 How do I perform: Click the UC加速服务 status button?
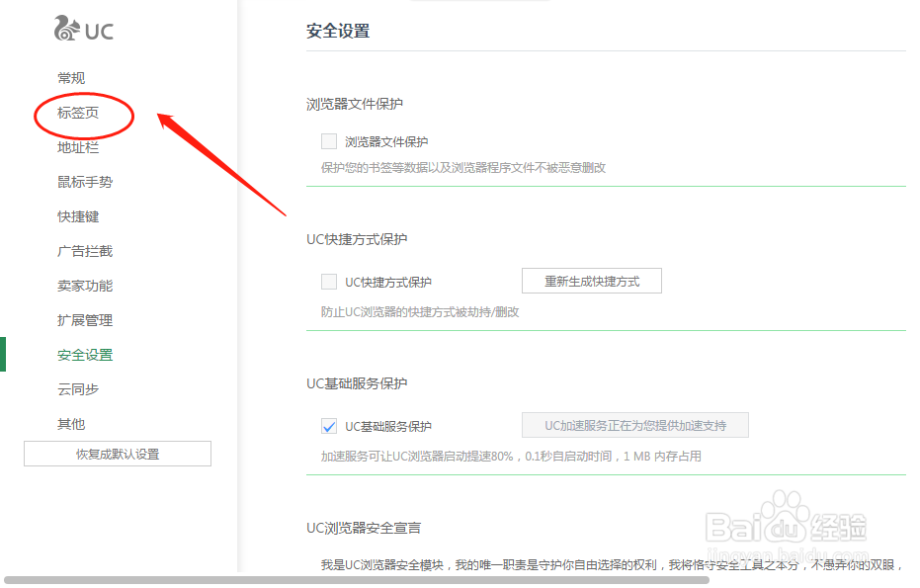[x=635, y=426]
